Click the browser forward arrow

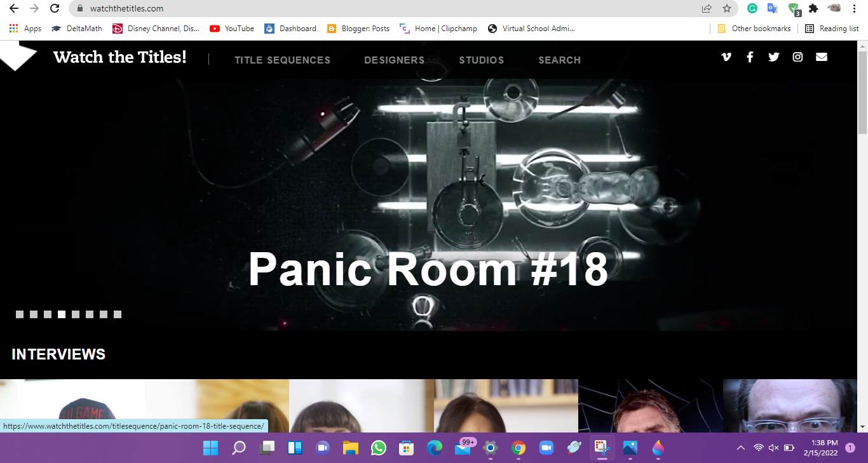pyautogui.click(x=34, y=9)
